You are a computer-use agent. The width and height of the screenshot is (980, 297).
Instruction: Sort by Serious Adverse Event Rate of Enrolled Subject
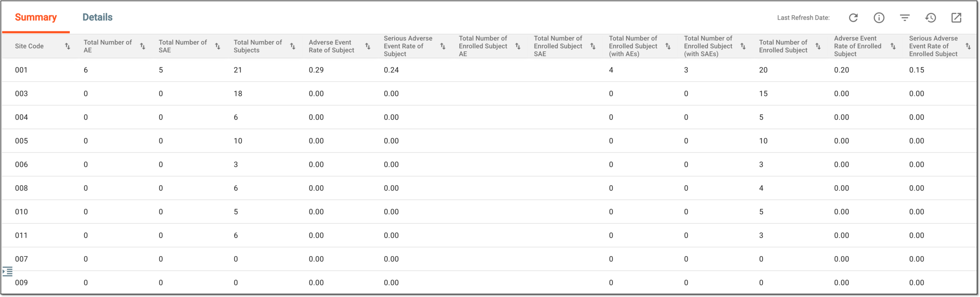[968, 46]
